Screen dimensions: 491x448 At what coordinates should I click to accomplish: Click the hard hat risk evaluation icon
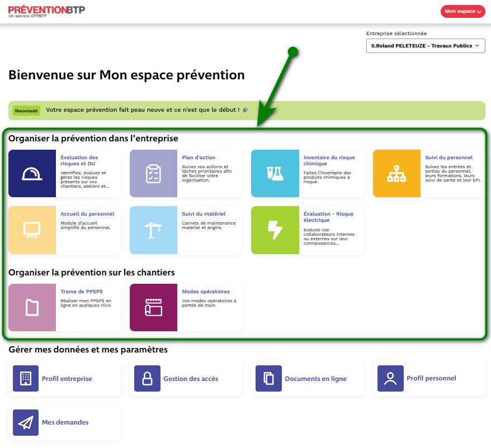32,174
